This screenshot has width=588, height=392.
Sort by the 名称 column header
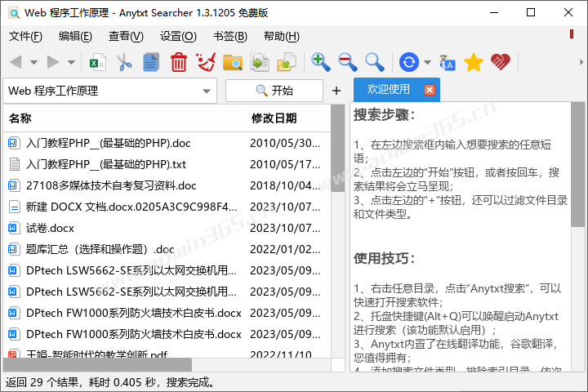pos(124,118)
